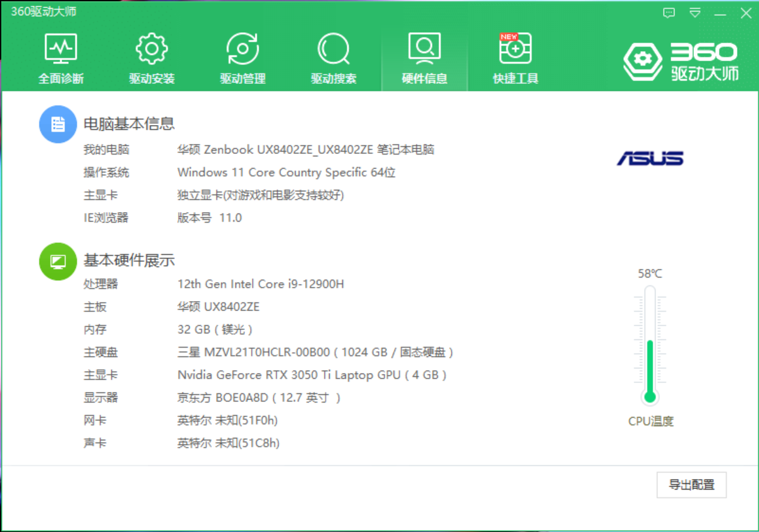
Task: Click the 处理器 label
Action: coord(100,284)
